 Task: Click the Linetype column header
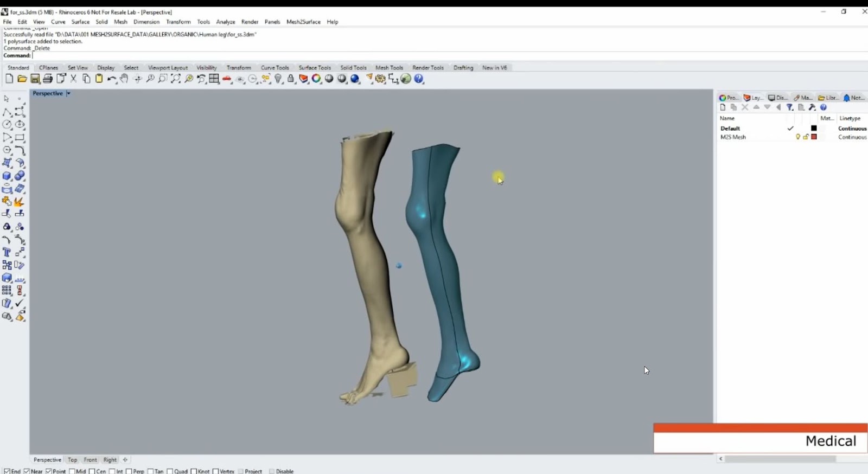pyautogui.click(x=850, y=118)
